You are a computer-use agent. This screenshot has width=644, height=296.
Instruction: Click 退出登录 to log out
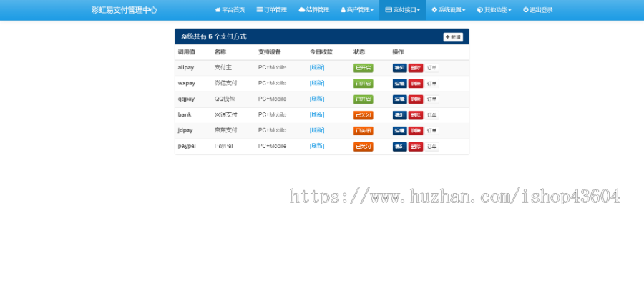point(537,10)
